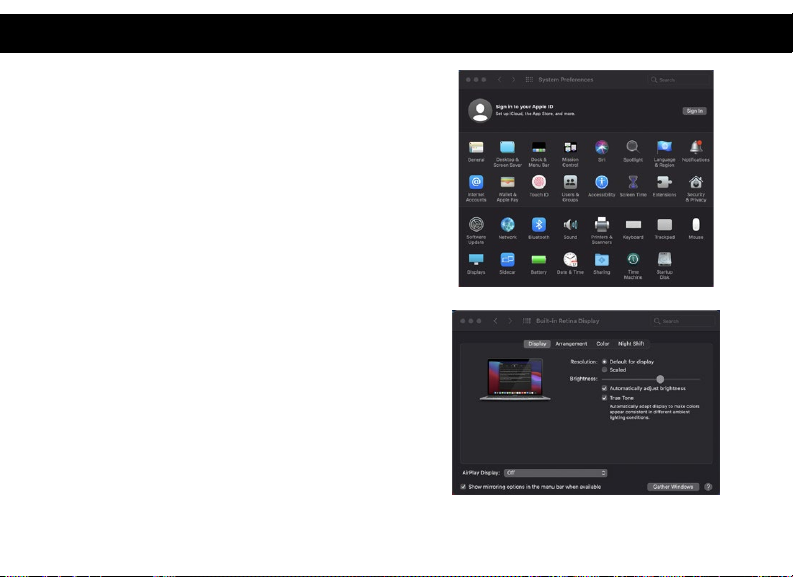Open Time Machine preferences
This screenshot has height=577, width=793.
[633, 266]
